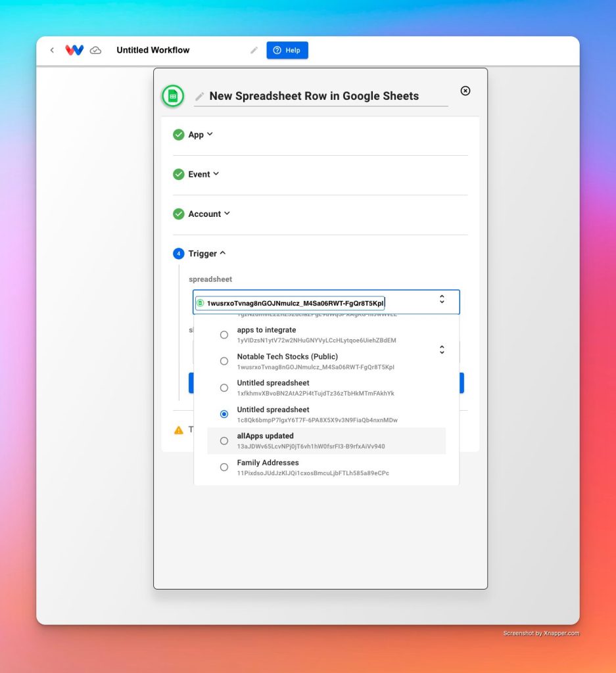The height and width of the screenshot is (673, 616).
Task: Edit workflow name with the pencil icon
Action: click(x=254, y=50)
